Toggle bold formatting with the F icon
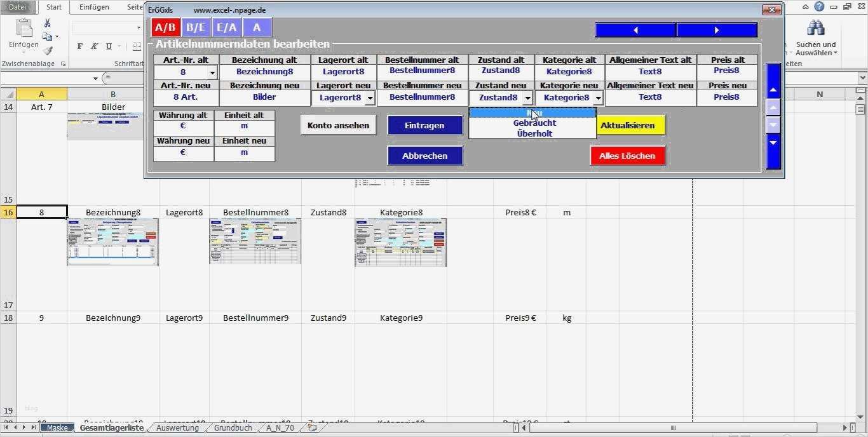 (x=79, y=47)
